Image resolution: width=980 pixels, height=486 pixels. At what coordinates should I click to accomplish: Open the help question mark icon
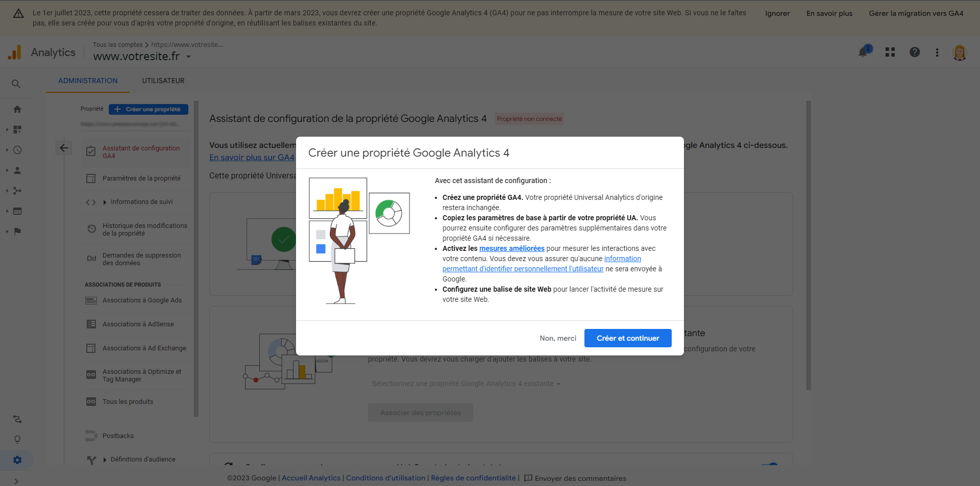915,52
